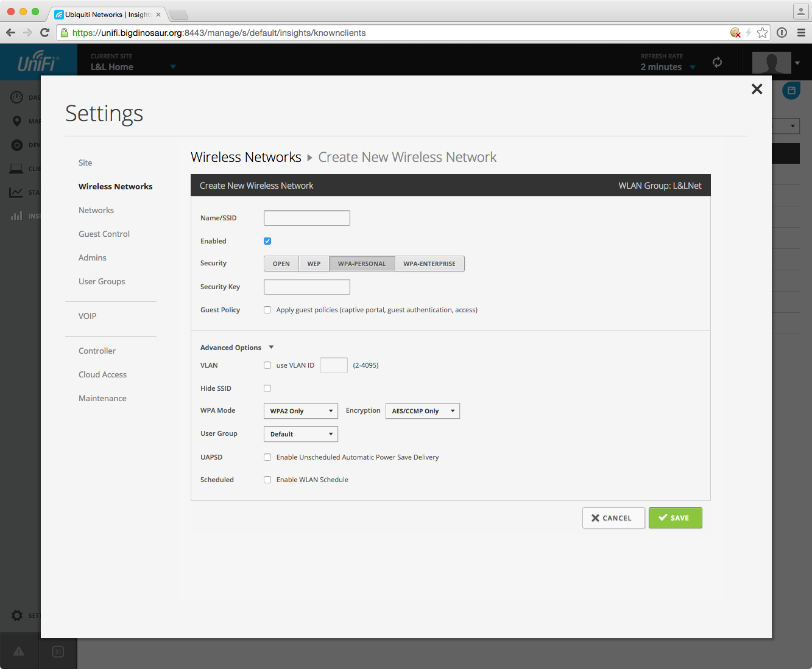
Task: Uncheck the Enabled checkbox
Action: click(267, 241)
